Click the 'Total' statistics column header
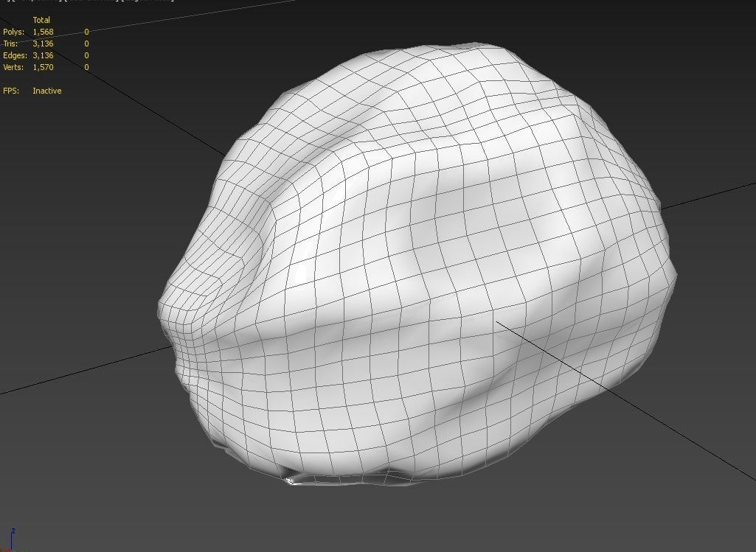 [41, 20]
